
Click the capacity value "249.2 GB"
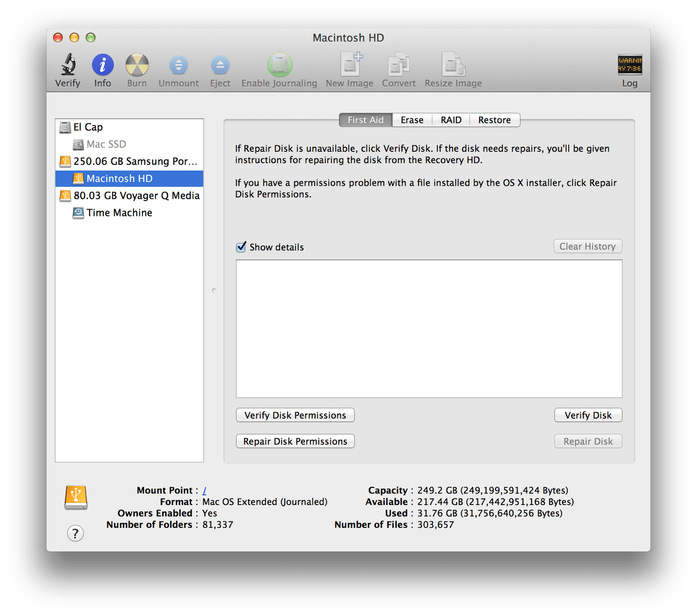[x=436, y=491]
